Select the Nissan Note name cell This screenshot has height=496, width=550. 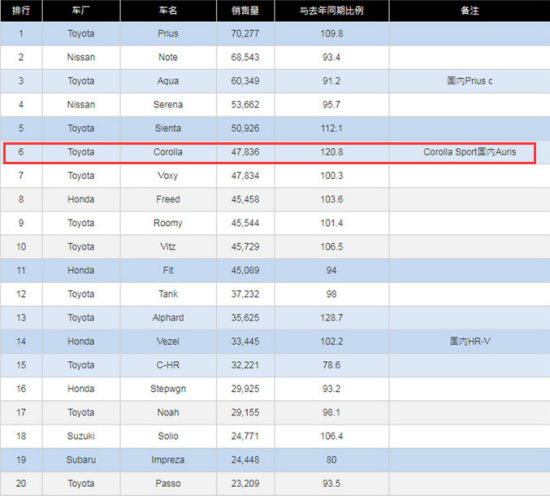(x=168, y=57)
